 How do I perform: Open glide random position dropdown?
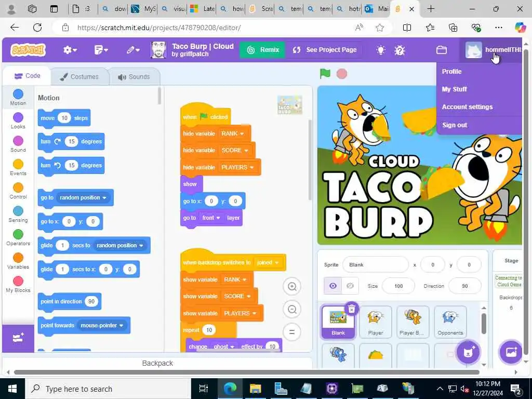point(120,245)
